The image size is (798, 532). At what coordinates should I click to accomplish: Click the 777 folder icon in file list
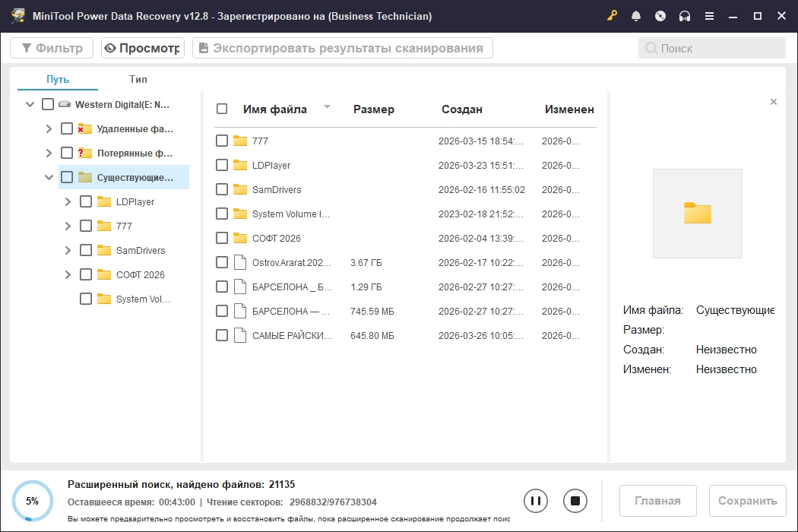coord(240,141)
